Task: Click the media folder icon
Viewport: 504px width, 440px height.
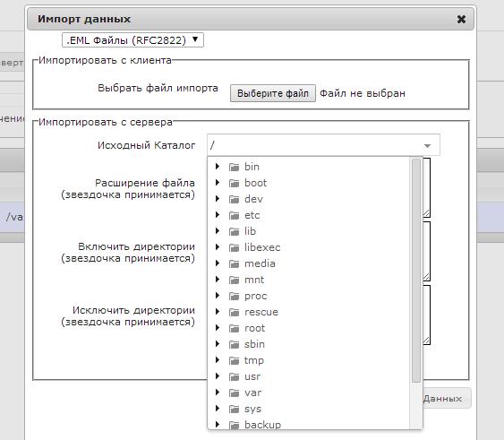Action: click(234, 264)
